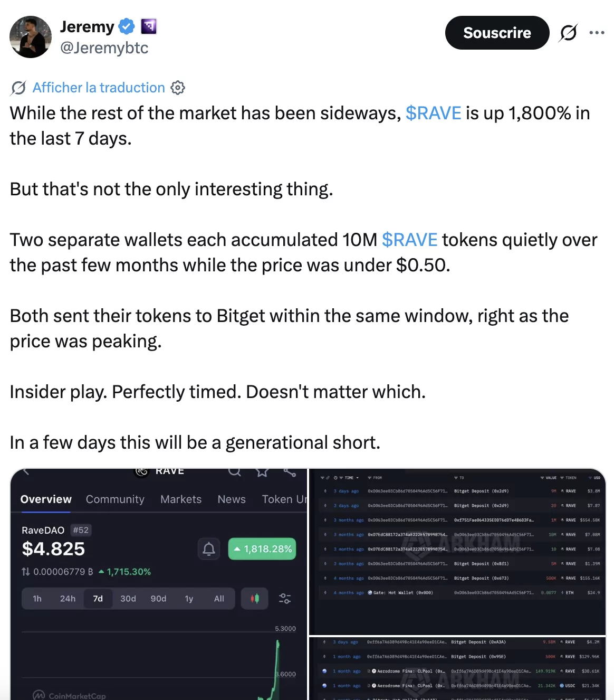Open chart display settings sliders

[285, 599]
